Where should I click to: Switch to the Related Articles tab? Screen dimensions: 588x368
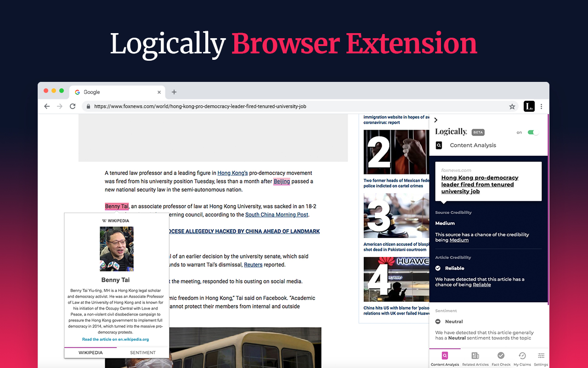(475, 358)
